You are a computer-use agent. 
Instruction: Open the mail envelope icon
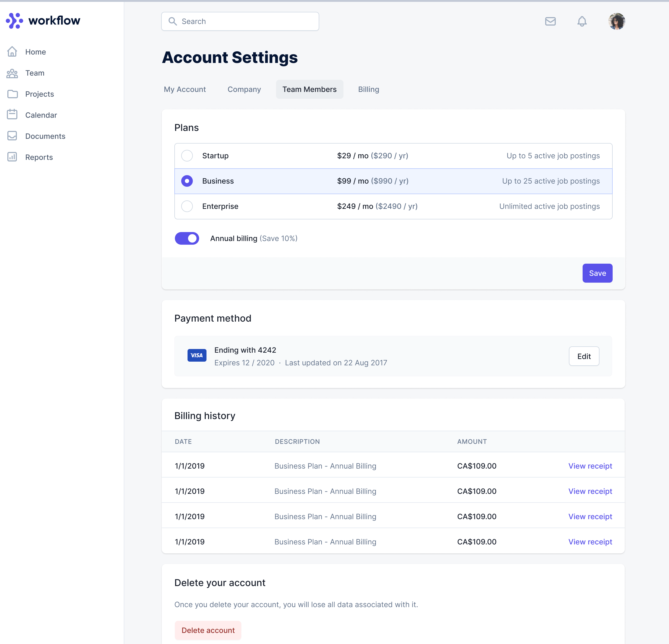[x=550, y=22]
